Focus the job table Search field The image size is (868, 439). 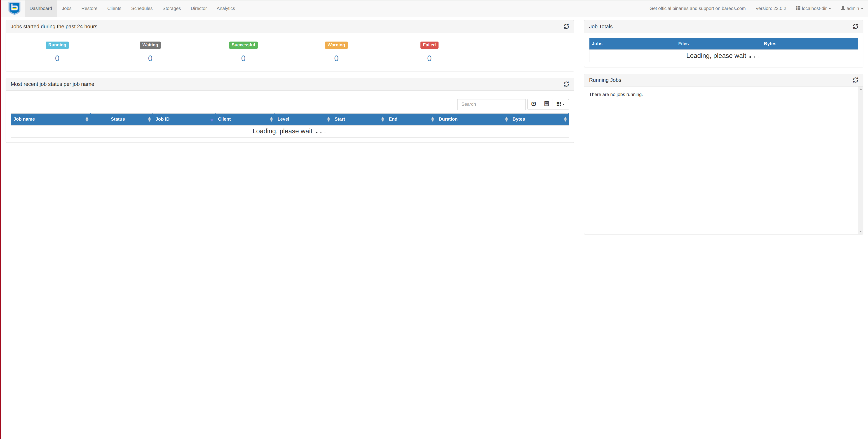pyautogui.click(x=491, y=104)
